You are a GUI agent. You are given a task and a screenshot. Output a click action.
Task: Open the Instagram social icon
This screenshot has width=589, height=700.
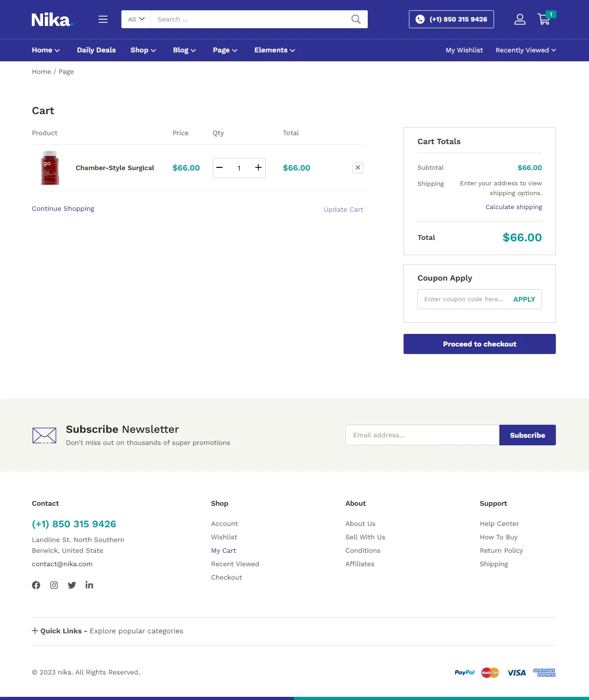pos(54,585)
